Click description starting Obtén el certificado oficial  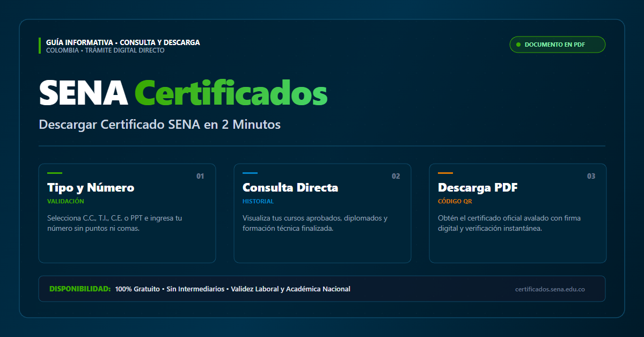pyautogui.click(x=509, y=223)
